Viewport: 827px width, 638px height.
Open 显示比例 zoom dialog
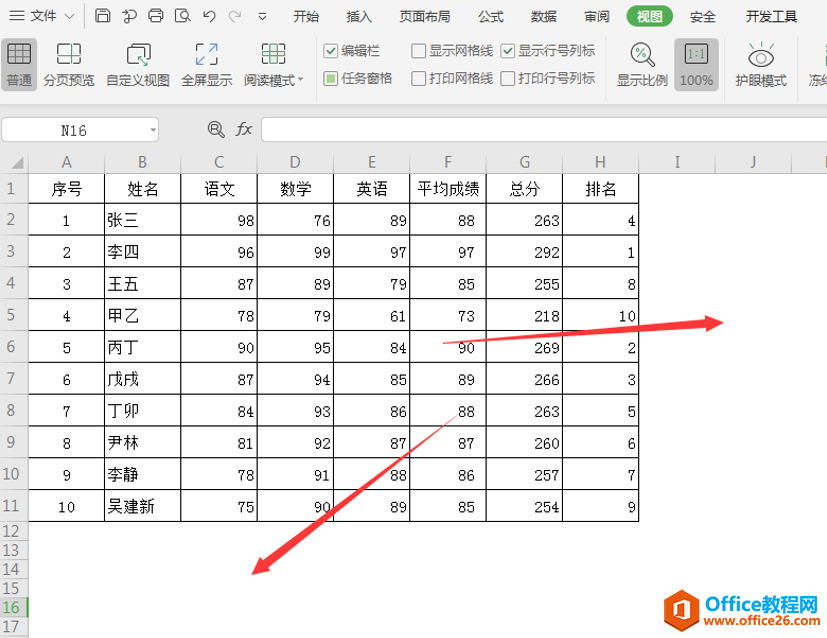click(x=642, y=65)
